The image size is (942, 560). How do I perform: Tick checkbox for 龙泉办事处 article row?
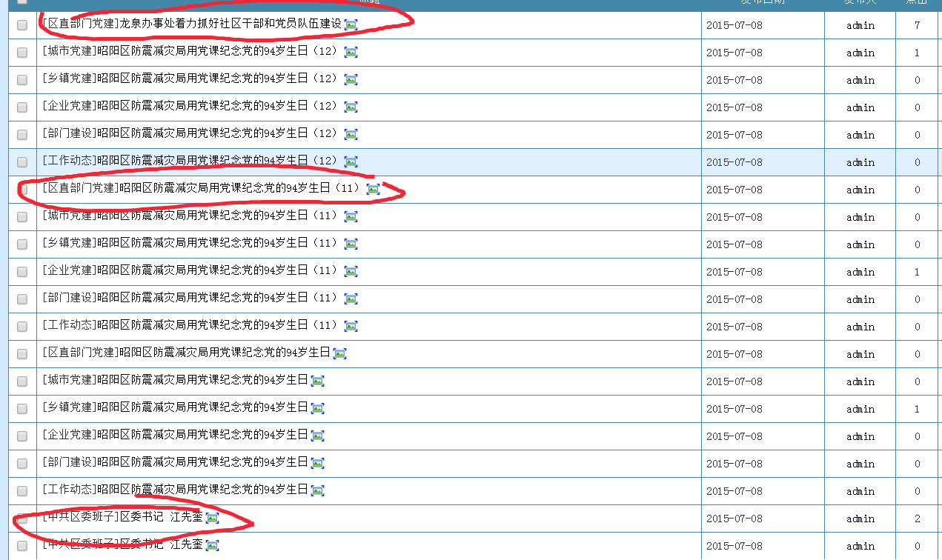(22, 25)
